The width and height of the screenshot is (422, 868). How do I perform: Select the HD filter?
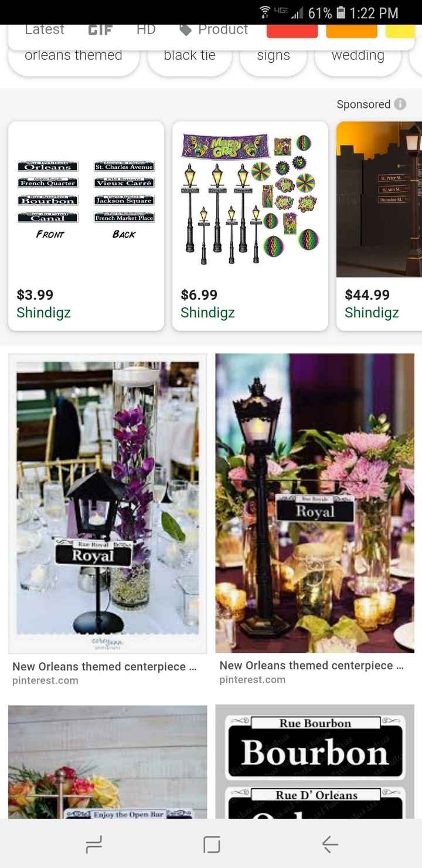click(146, 30)
